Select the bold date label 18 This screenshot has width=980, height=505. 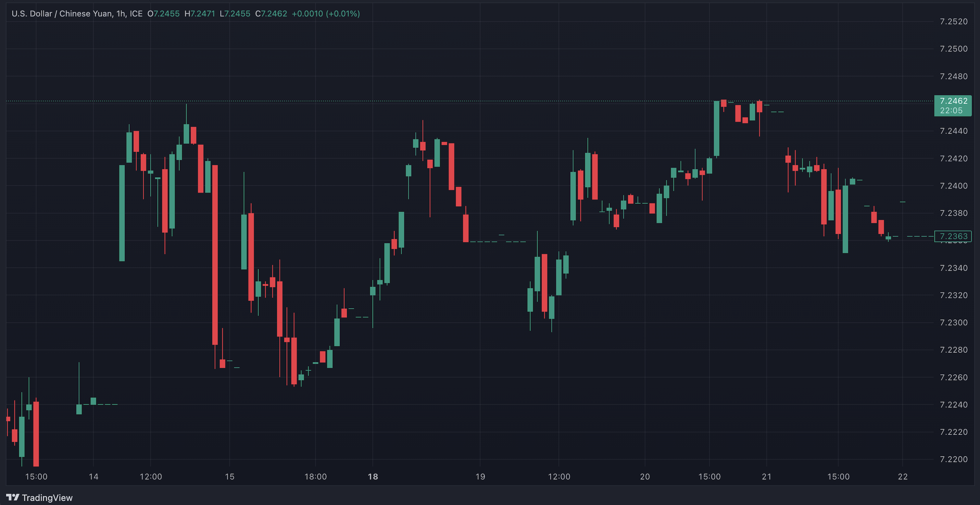(373, 477)
